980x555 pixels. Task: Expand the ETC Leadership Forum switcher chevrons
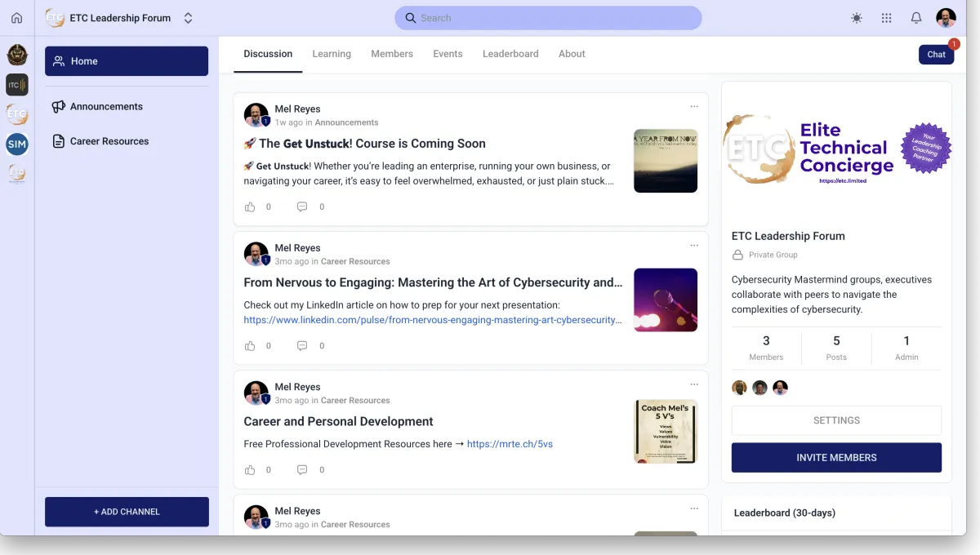coord(188,18)
